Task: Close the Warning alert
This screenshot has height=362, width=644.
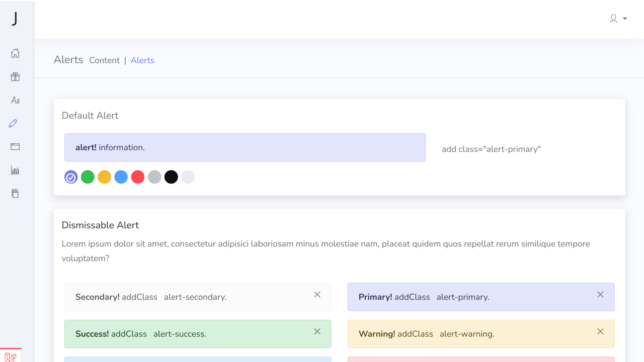Action: click(600, 331)
